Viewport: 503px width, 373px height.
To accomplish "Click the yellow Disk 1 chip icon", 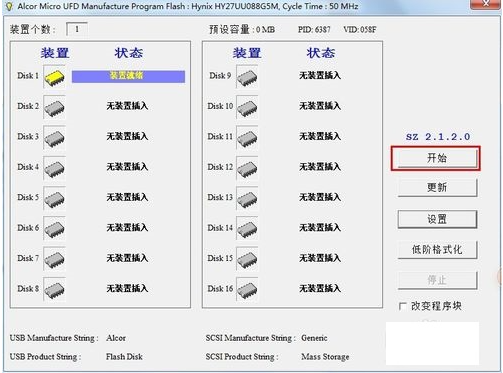I will click(54, 77).
